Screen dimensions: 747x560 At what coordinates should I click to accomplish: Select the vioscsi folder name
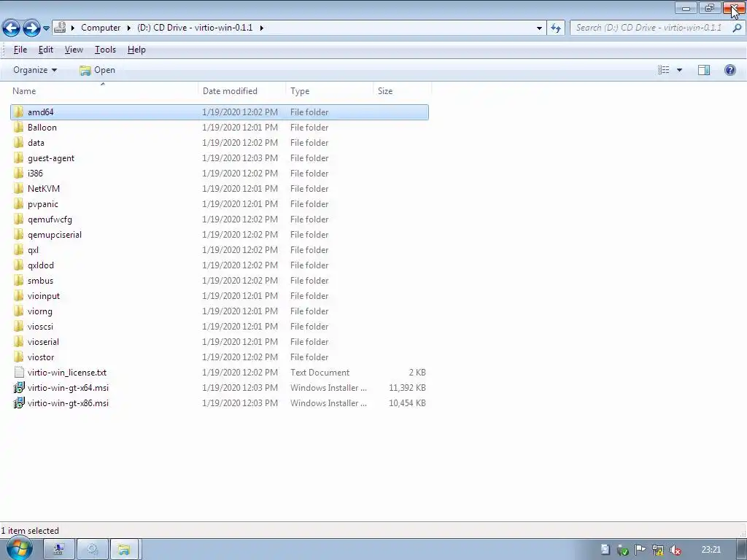(40, 326)
